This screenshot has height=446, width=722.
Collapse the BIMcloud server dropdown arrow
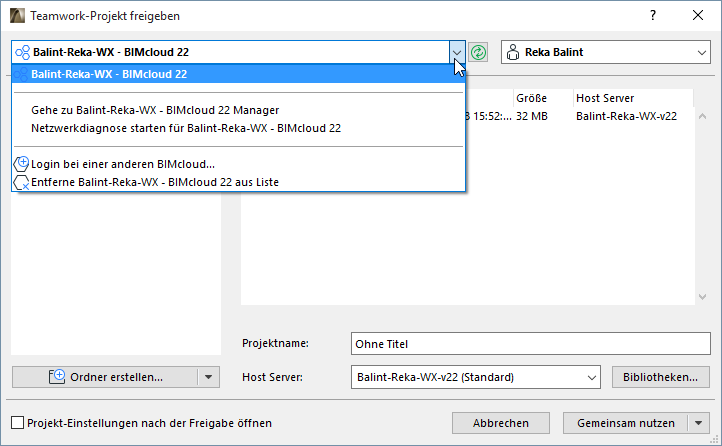(x=457, y=52)
